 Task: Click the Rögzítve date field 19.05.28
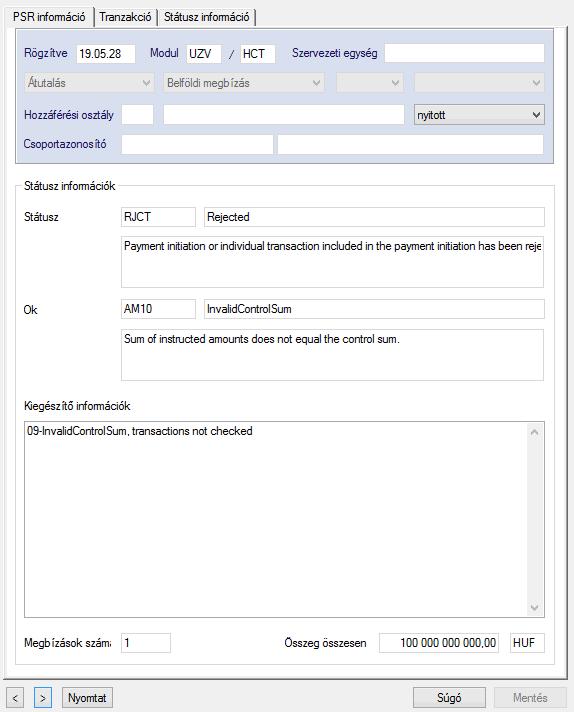point(106,54)
